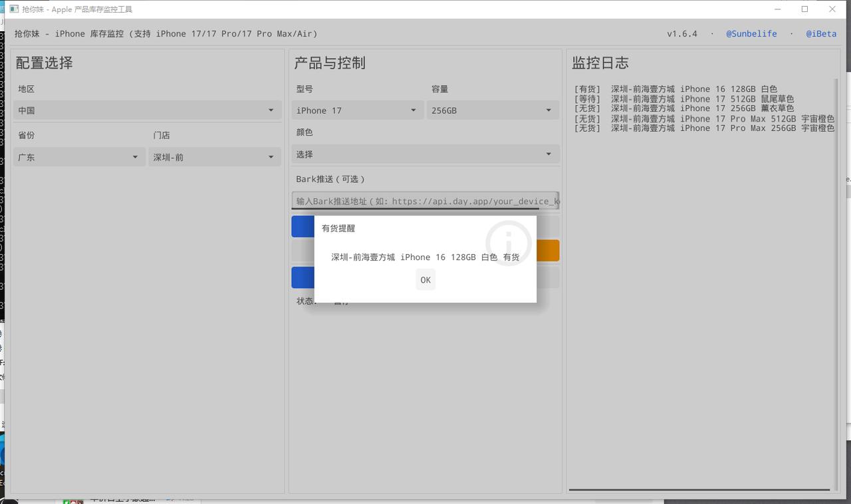Expand the 颜色 dropdown showing 选择
The image size is (851, 504).
click(425, 154)
